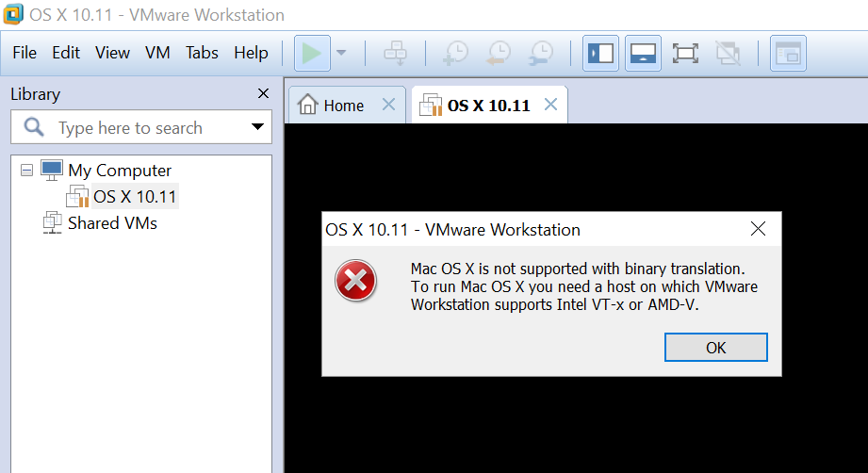Image resolution: width=868 pixels, height=473 pixels.
Task: Toggle the library sidebar view icon
Action: point(600,53)
